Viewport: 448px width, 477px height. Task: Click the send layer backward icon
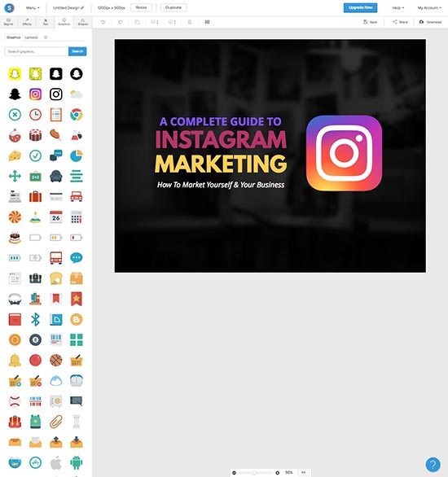click(x=155, y=22)
